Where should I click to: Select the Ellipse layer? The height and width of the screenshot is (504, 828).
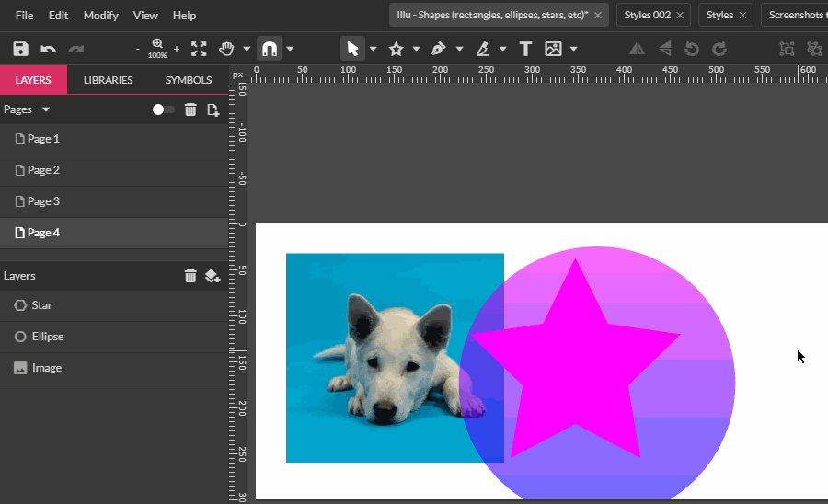tap(47, 337)
